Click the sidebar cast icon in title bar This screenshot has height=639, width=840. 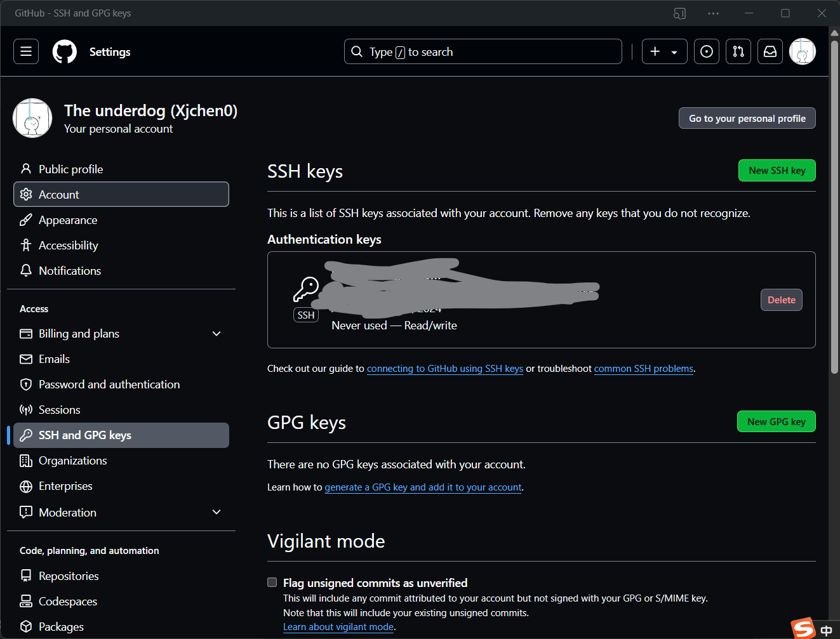coord(679,13)
